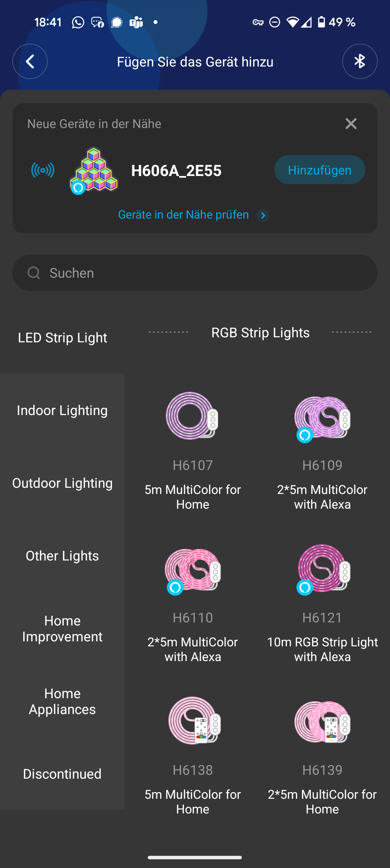390x868 pixels.
Task: Close the nearby devices panel
Action: pos(351,124)
